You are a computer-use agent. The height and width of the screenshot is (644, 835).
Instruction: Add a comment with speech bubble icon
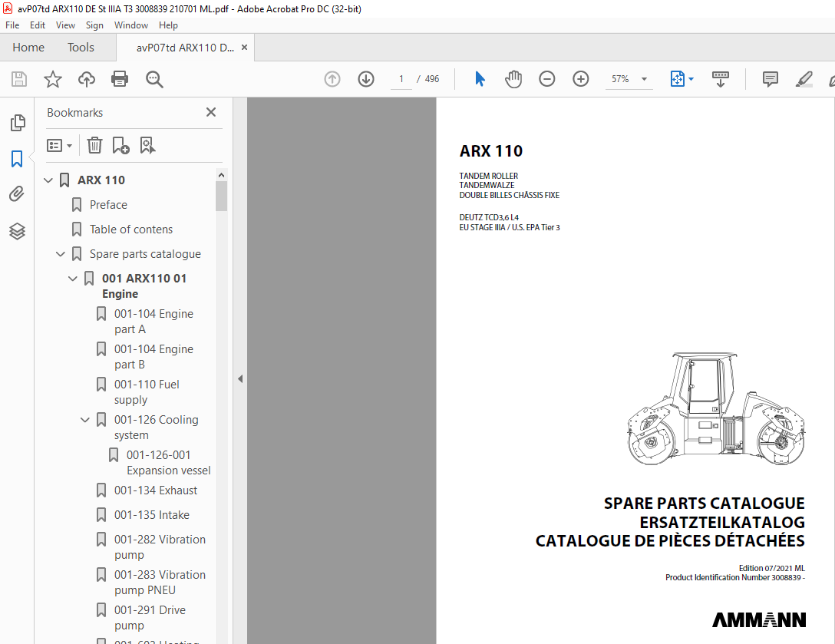point(770,79)
